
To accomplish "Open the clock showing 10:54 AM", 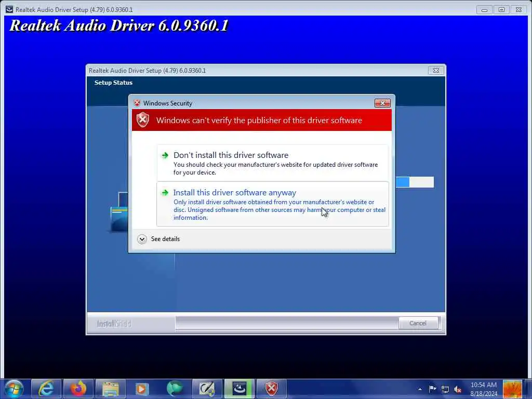I will [484, 389].
